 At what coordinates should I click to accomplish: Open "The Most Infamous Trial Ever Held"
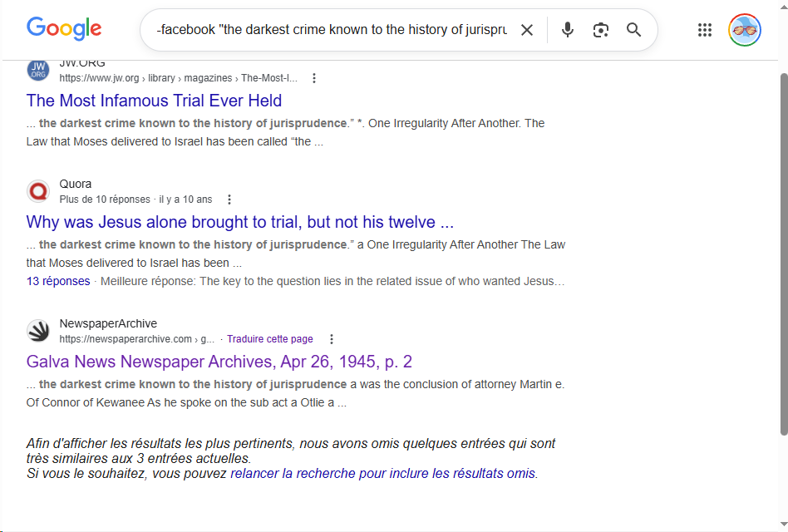tap(154, 101)
